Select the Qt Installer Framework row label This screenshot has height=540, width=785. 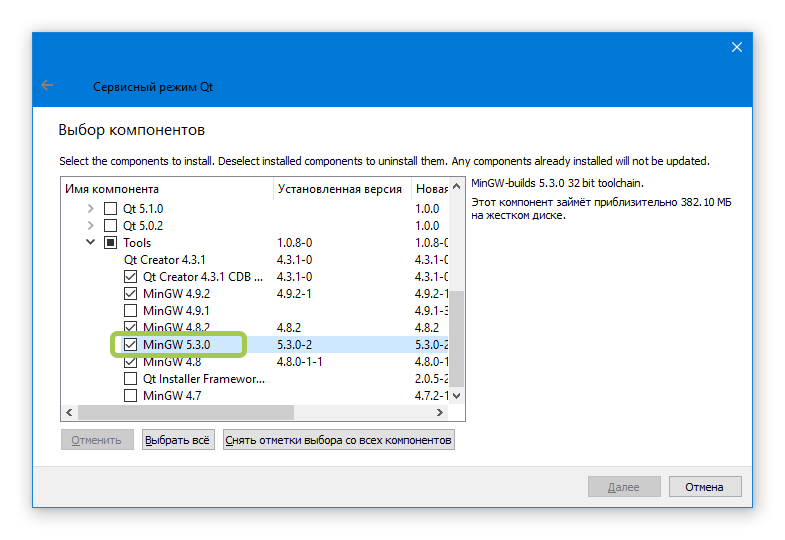[204, 379]
